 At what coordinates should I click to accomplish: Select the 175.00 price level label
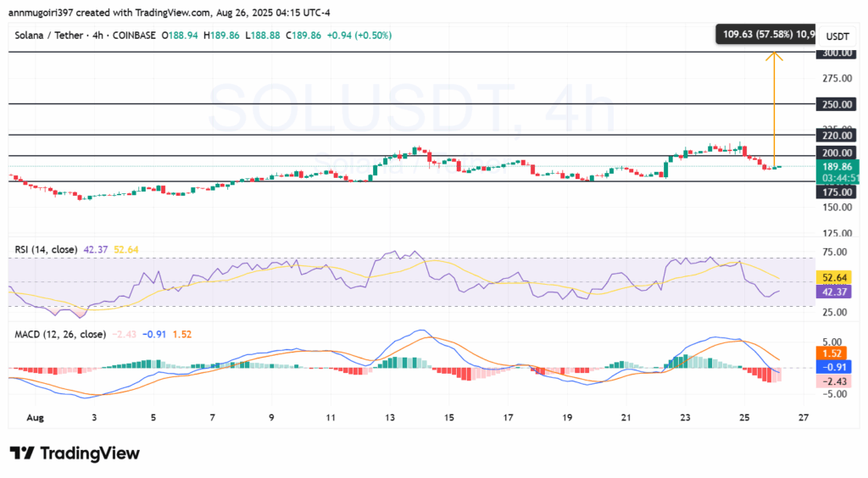(x=837, y=192)
